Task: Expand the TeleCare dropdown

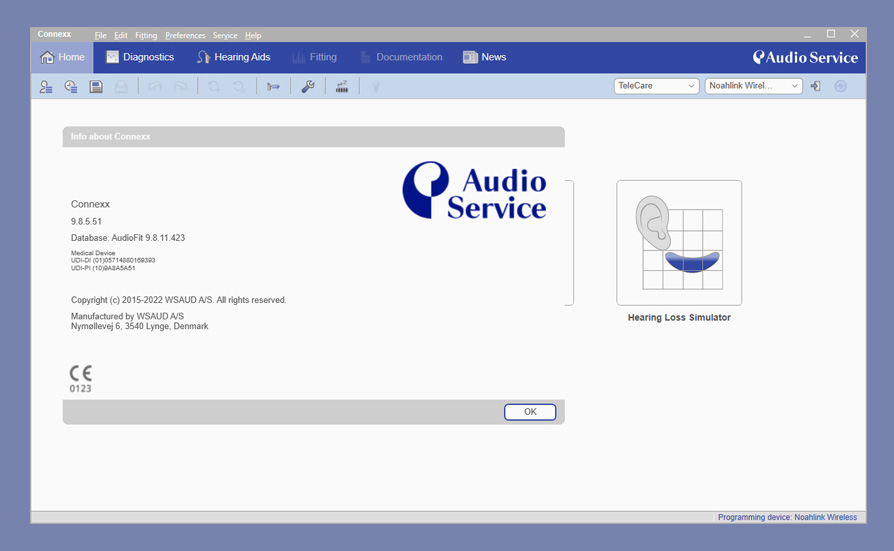Action: coord(656,86)
